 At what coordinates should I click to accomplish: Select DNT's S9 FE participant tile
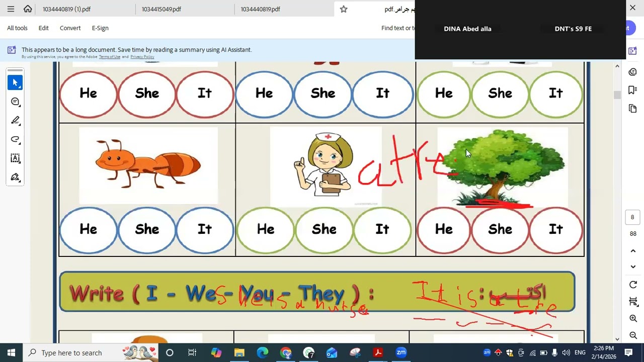point(573,29)
